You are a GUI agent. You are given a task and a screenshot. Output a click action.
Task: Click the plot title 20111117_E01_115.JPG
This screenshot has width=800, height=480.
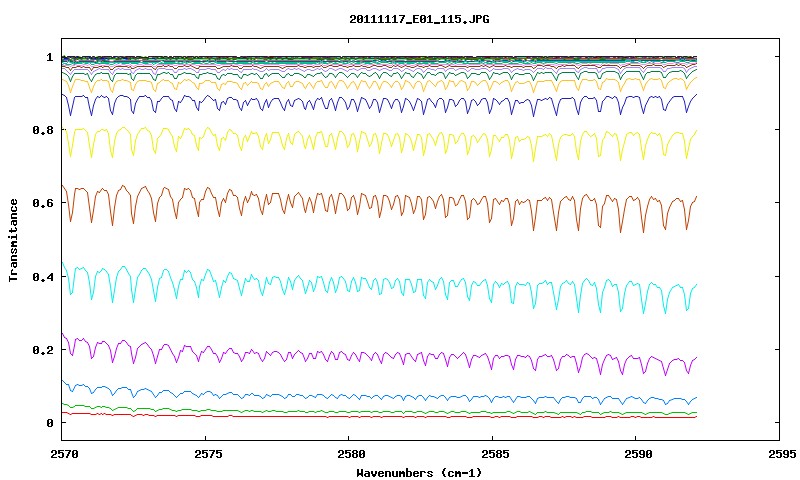(419, 19)
